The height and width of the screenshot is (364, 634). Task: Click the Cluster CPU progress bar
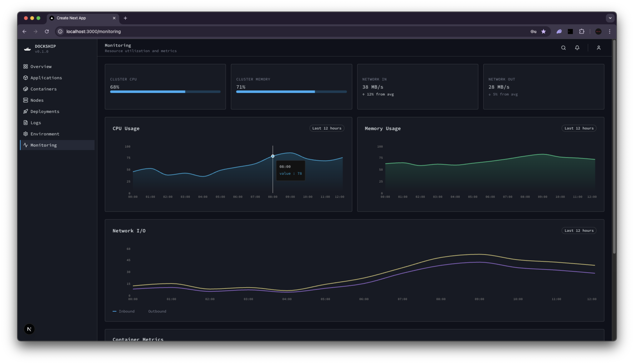[x=165, y=92]
